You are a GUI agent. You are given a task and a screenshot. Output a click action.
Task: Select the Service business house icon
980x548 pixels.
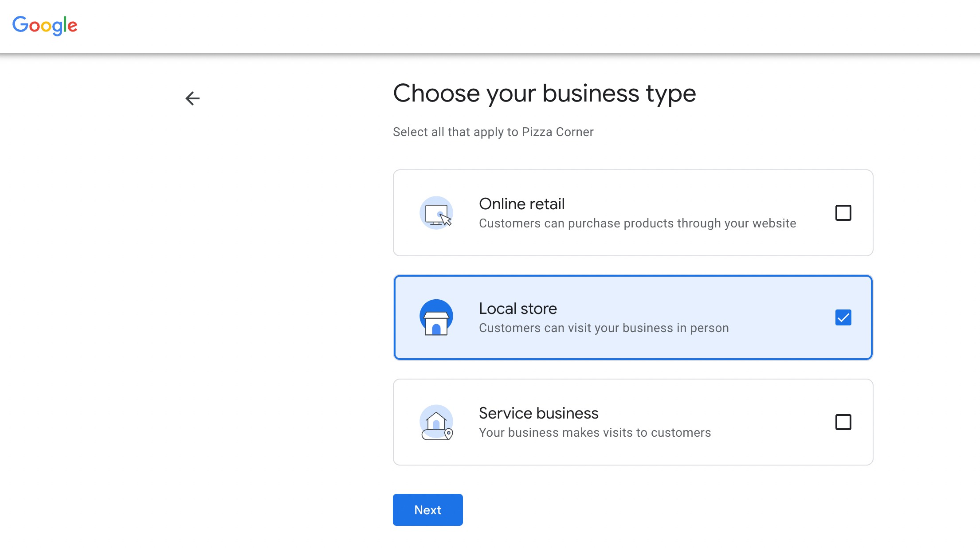tap(436, 422)
